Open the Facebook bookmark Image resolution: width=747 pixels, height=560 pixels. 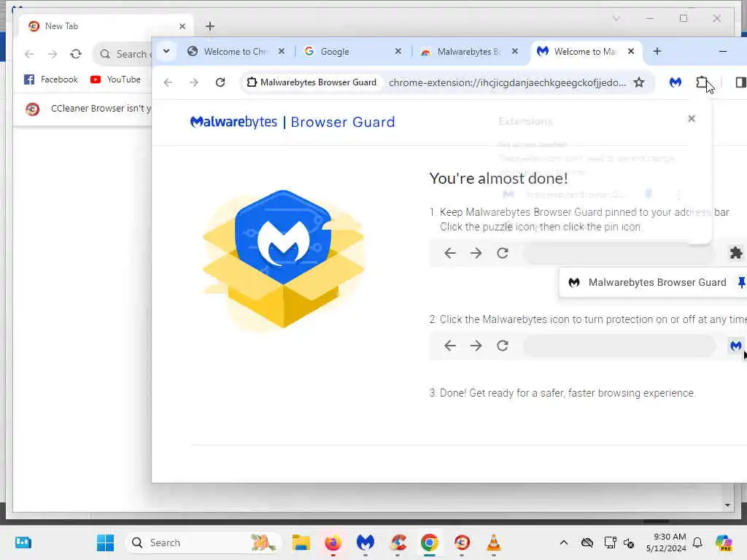pyautogui.click(x=50, y=79)
